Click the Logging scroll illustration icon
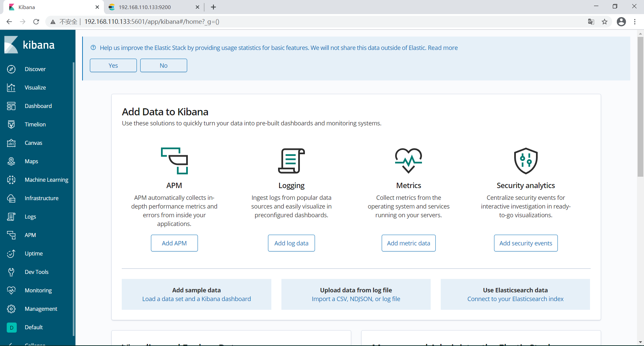This screenshot has width=644, height=346. click(x=291, y=161)
